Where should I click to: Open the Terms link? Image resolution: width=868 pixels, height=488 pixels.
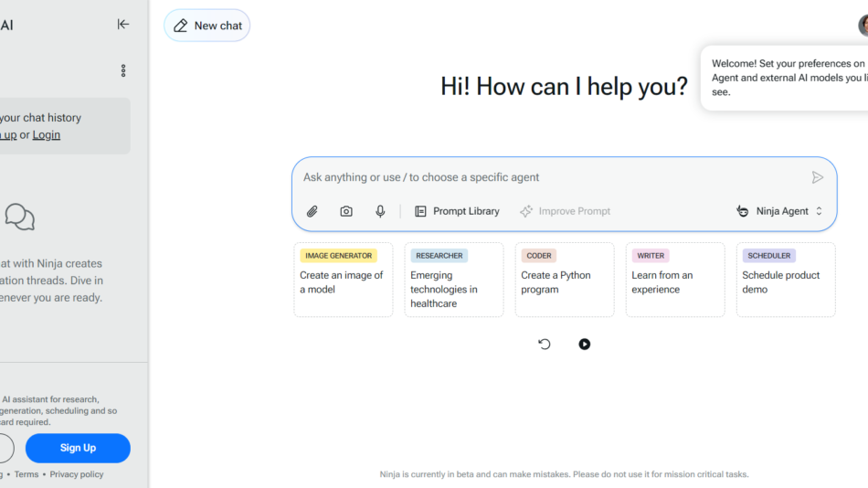(26, 474)
